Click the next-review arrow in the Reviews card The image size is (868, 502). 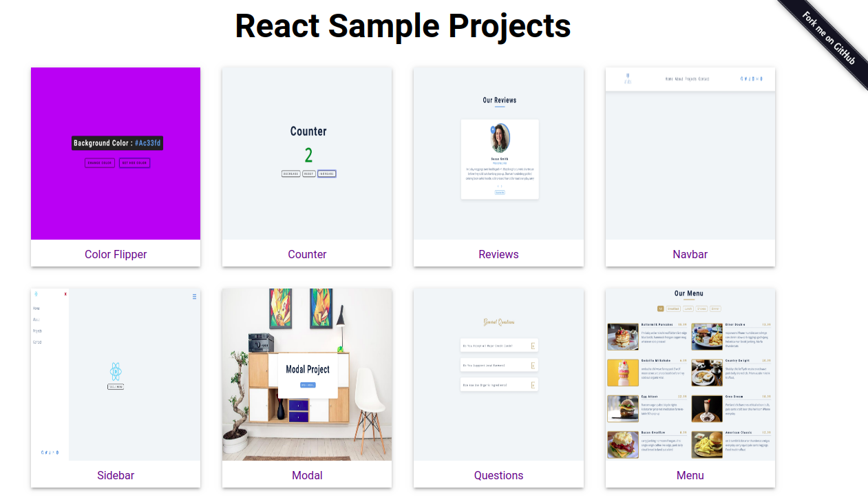502,186
